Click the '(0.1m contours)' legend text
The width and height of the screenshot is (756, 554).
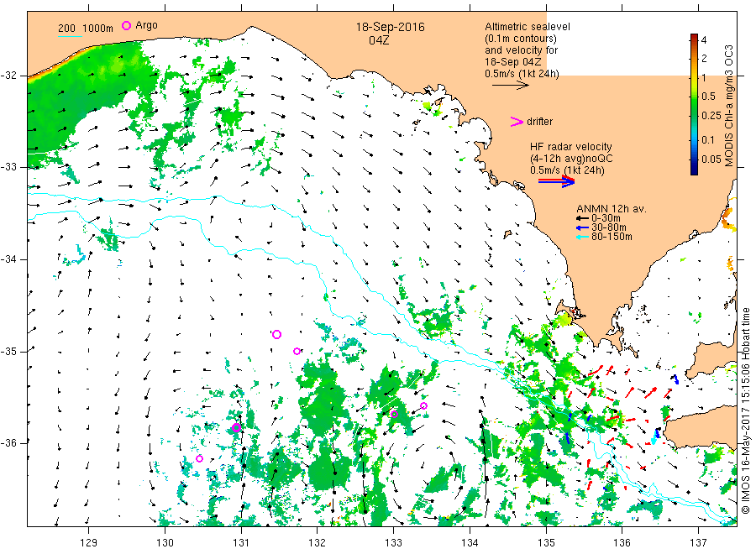(521, 39)
